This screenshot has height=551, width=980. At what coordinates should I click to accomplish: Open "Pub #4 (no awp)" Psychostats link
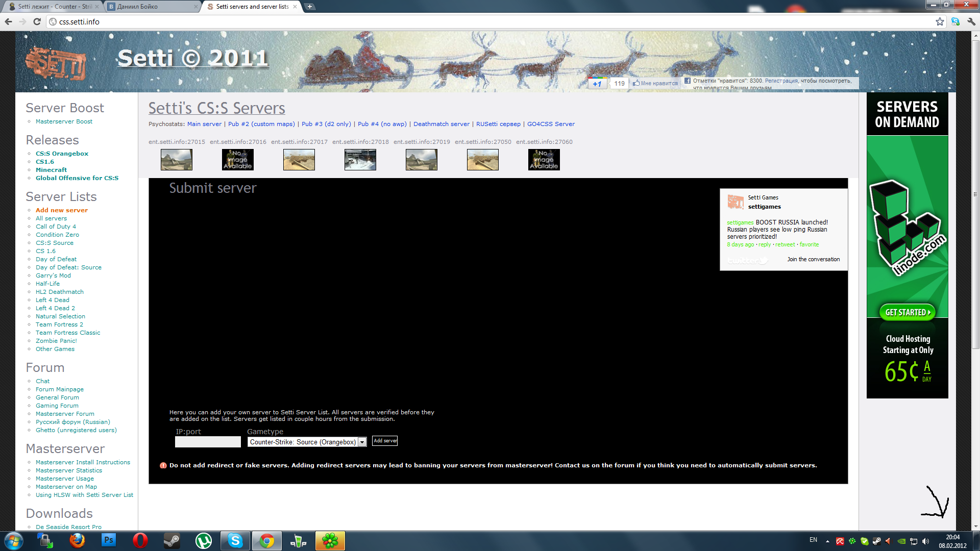click(382, 124)
